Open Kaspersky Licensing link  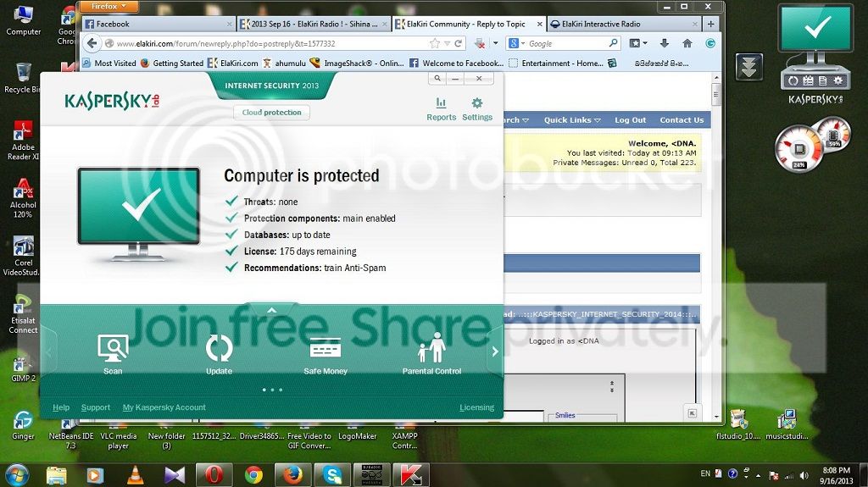(476, 407)
